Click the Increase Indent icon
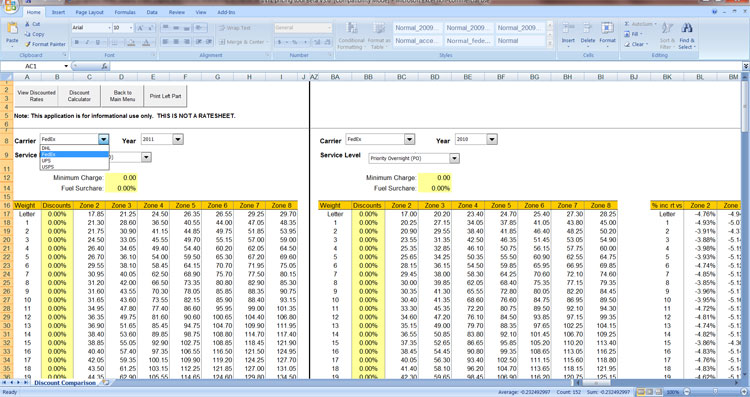Viewport: 750px width, 397px height. [x=210, y=42]
